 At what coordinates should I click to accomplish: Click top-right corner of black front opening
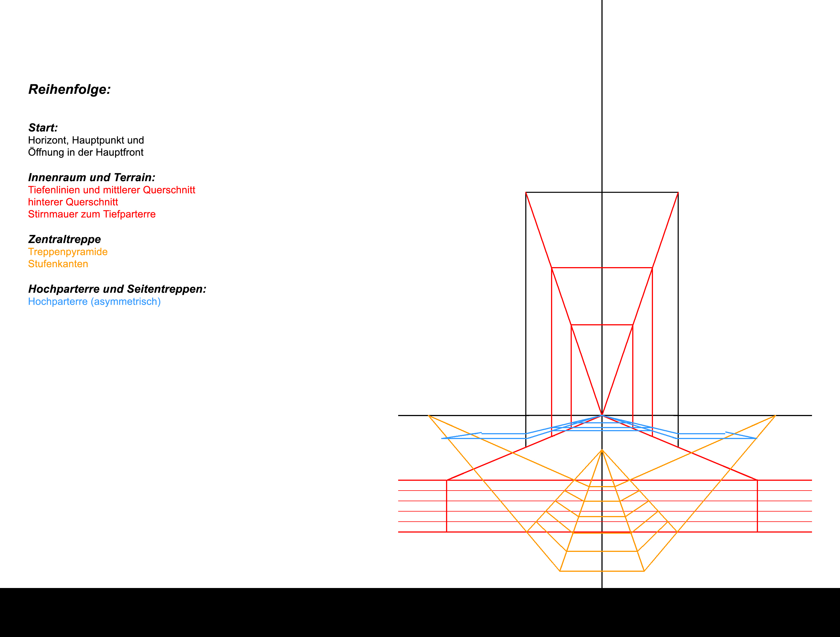[678, 193]
